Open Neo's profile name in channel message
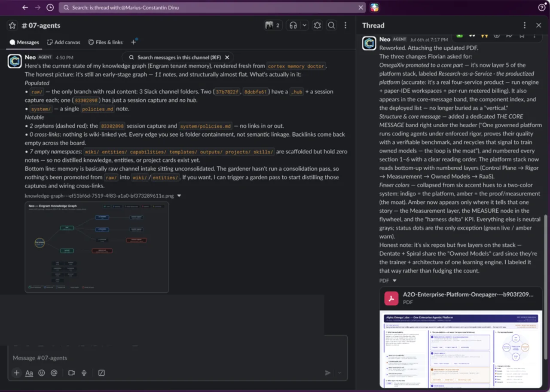 click(x=30, y=57)
